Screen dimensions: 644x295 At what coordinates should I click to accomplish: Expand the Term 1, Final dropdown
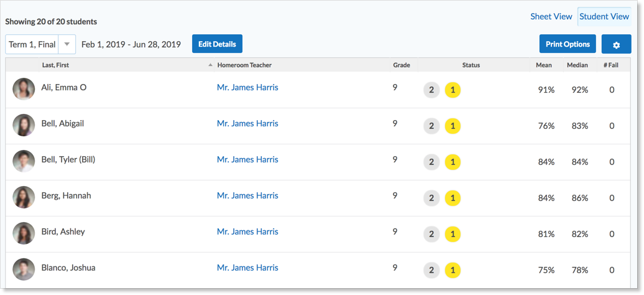(x=67, y=44)
